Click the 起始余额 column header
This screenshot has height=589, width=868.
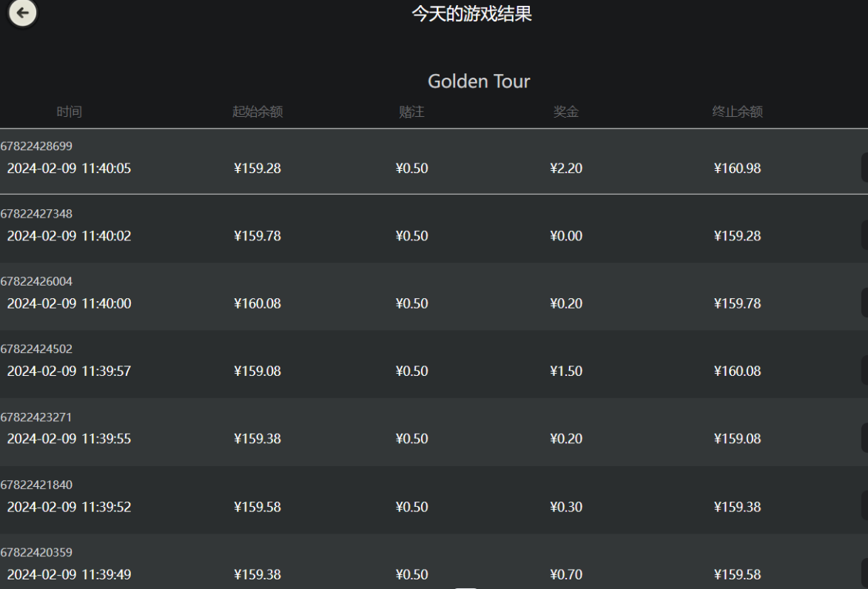(258, 112)
